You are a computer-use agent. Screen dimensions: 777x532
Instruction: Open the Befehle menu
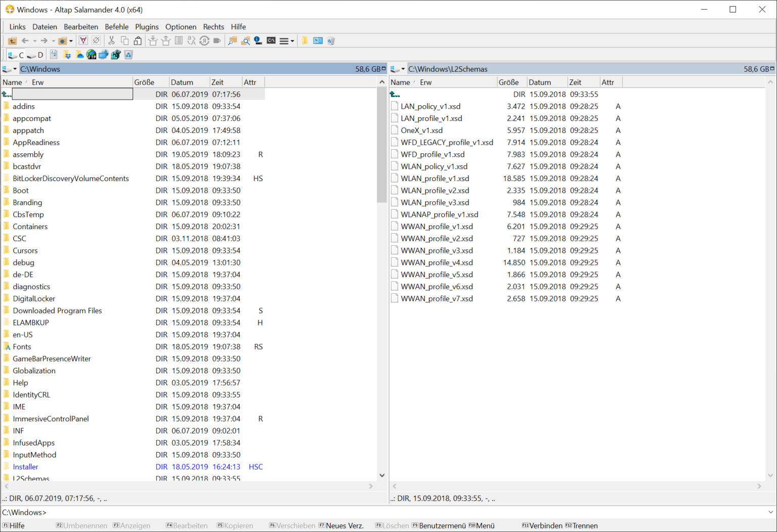click(x=116, y=27)
